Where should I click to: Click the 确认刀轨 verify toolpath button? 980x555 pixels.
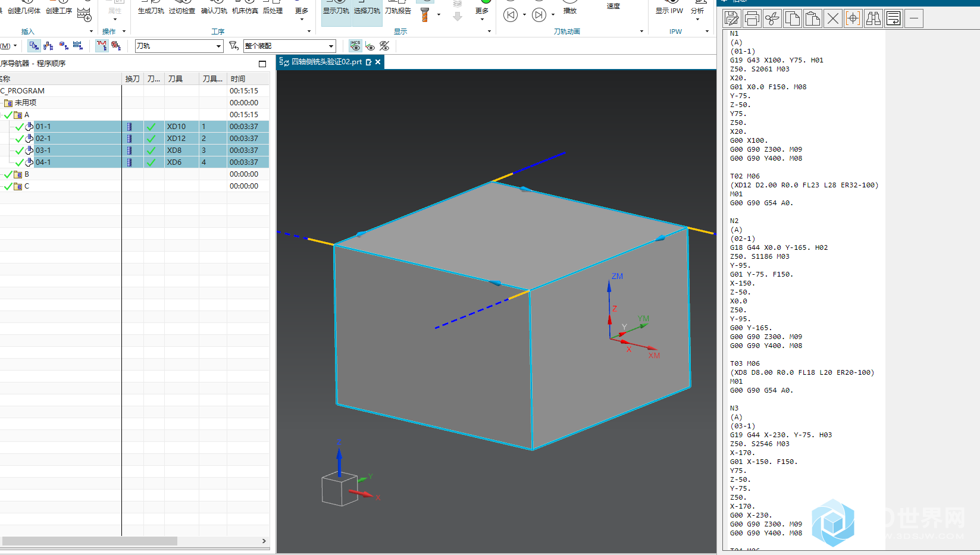(x=214, y=8)
